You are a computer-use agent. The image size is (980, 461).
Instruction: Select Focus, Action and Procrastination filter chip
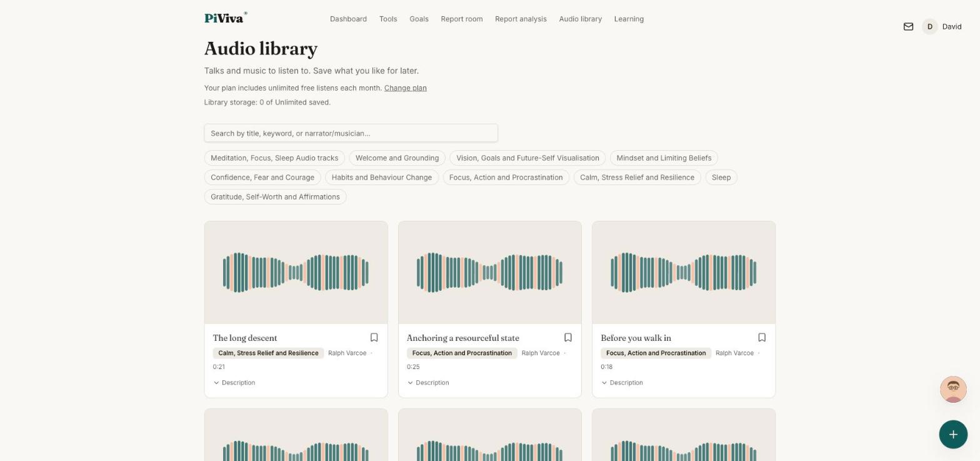(x=506, y=178)
